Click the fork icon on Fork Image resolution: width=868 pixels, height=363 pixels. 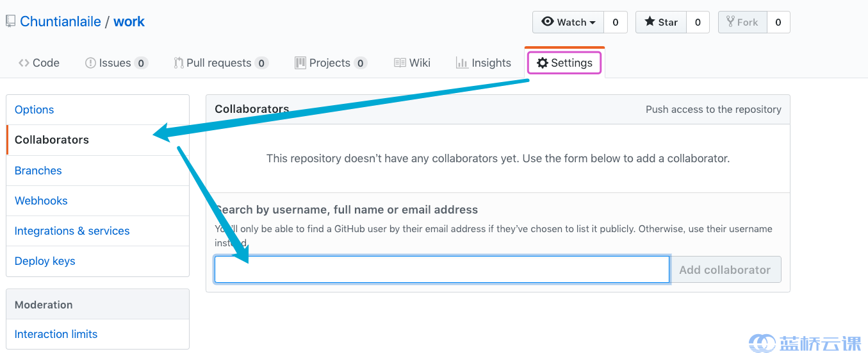pos(731,21)
